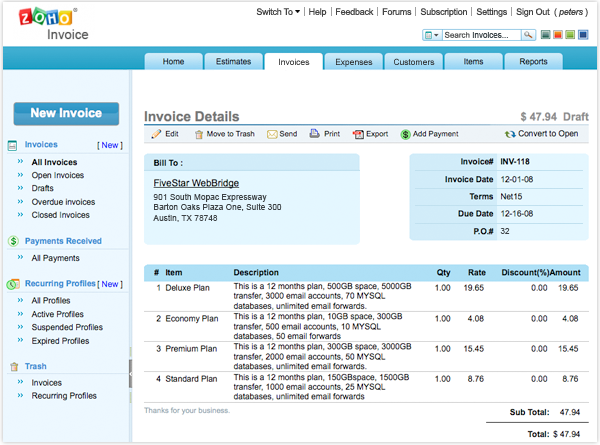Click New link beside Invoices
Viewport: 600px width, 445px height.
(110, 145)
